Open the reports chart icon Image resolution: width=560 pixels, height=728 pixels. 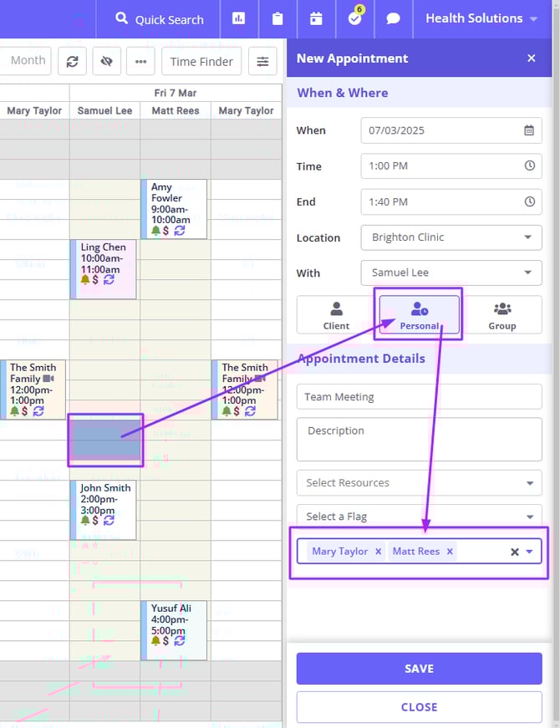239,18
